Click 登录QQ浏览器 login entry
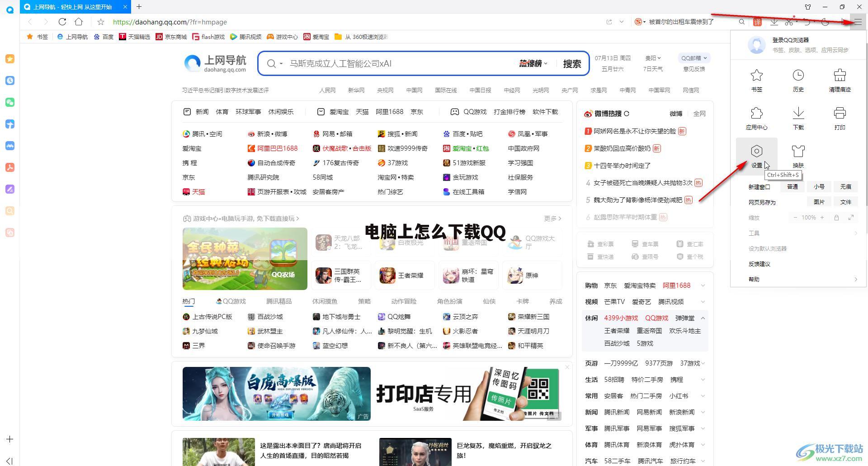This screenshot has width=868, height=466. (790, 40)
